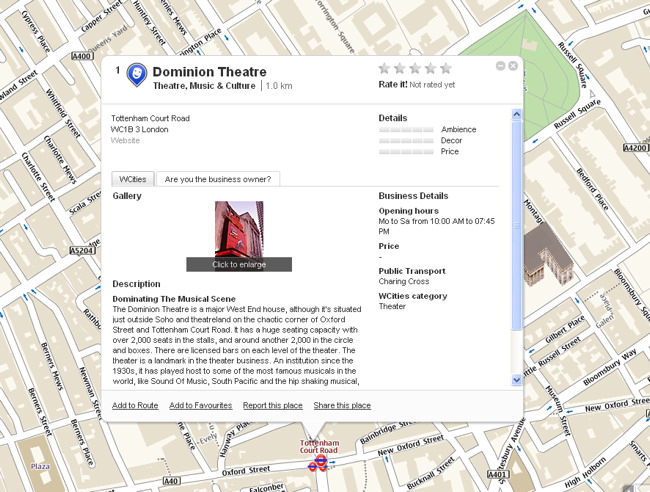This screenshot has width=650, height=492.
Task: Click the 'Theater' WCities category value
Action: click(x=392, y=306)
